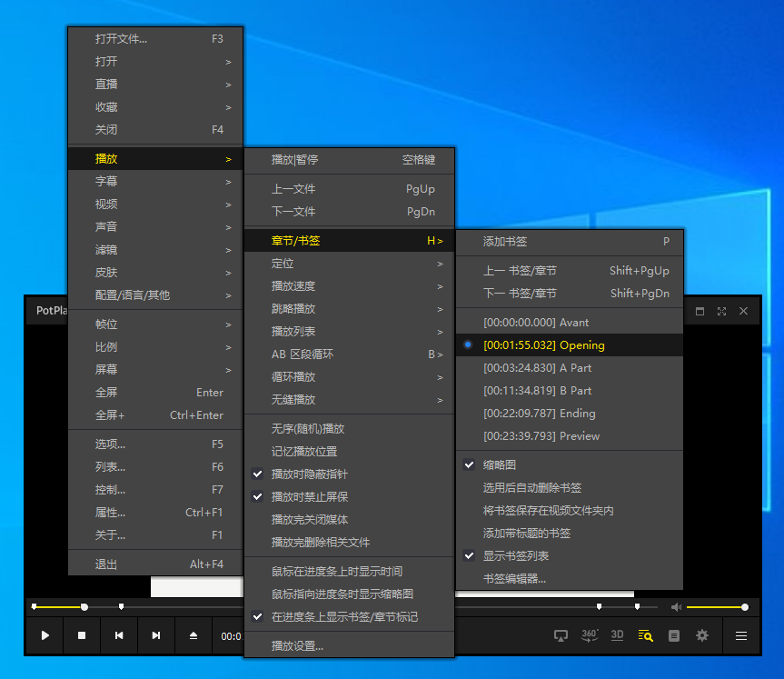Expand the 定位 submenu

349,264
